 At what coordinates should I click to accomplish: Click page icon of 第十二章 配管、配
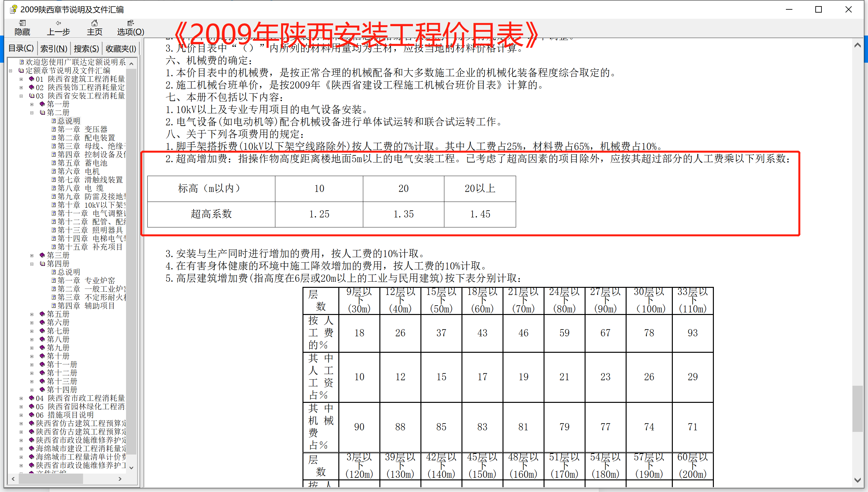point(53,222)
